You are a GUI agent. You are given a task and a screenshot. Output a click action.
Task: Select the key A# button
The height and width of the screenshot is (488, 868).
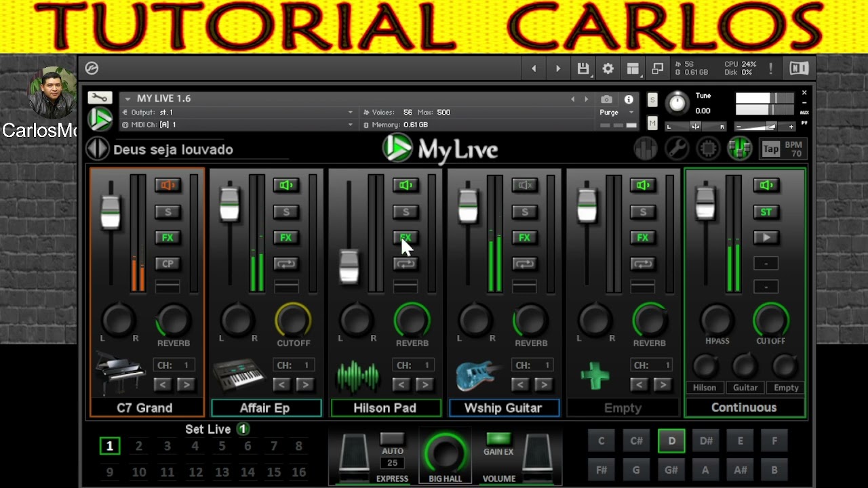pyautogui.click(x=741, y=470)
